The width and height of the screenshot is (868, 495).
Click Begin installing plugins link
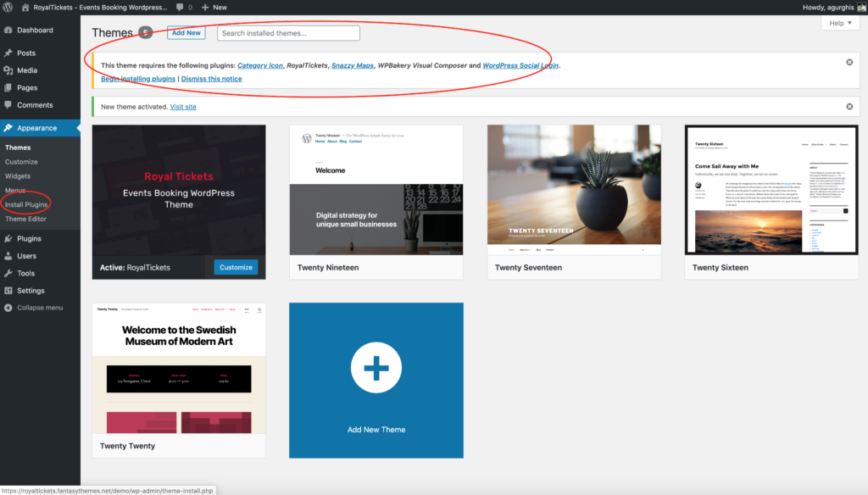[x=138, y=79]
